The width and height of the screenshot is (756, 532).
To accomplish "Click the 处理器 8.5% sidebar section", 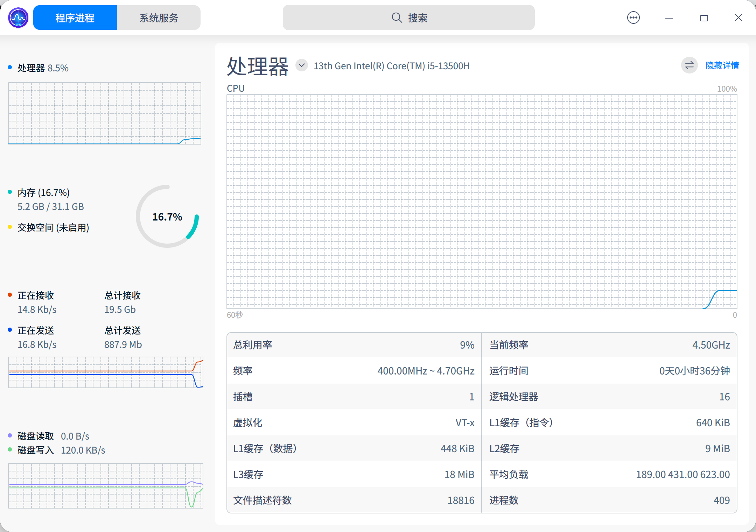I will pos(42,68).
